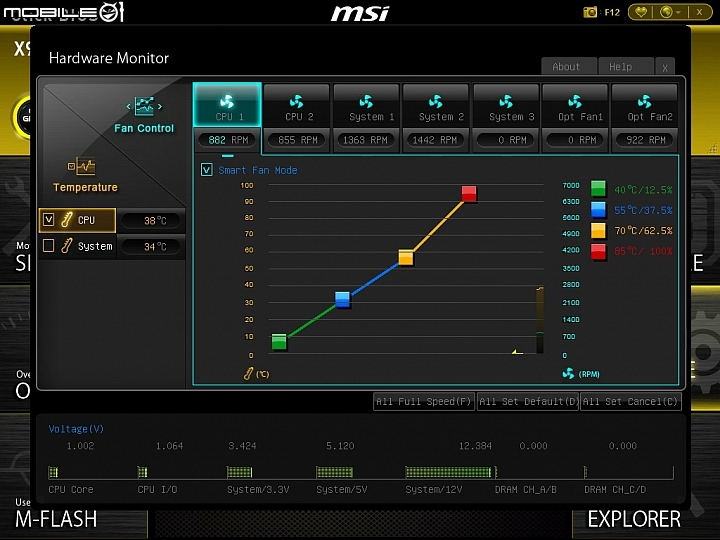Uncheck the CPU temperature checkbox
Image resolution: width=720 pixels, height=540 pixels.
[x=49, y=219]
